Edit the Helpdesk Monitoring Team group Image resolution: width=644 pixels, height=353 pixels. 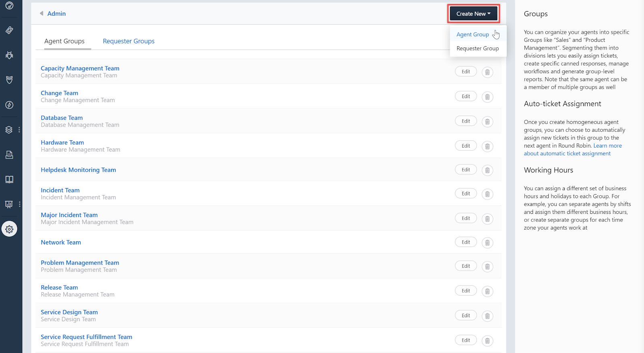466,170
